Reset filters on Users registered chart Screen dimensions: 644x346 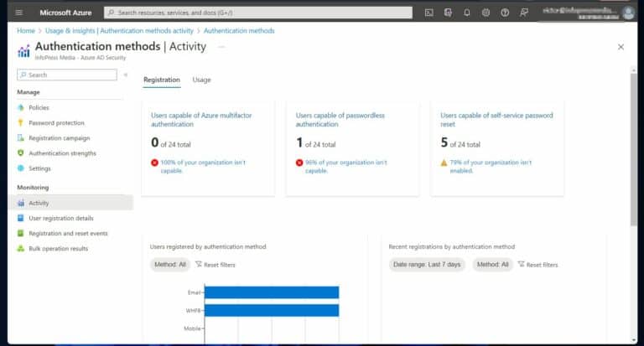click(x=216, y=265)
